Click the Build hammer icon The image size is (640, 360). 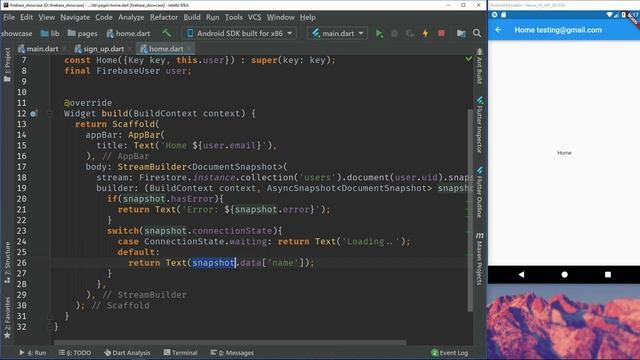coord(167,33)
